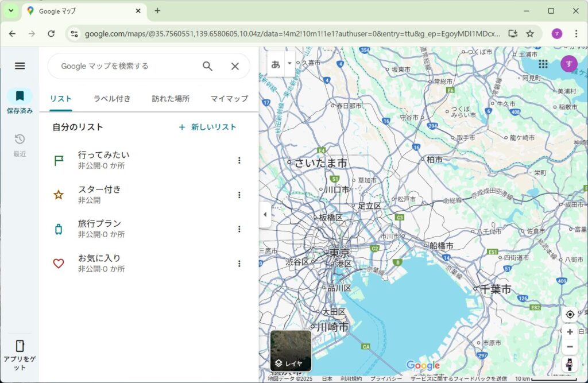Open more options for 旅行プラン list
The image size is (588, 383).
pyautogui.click(x=239, y=229)
